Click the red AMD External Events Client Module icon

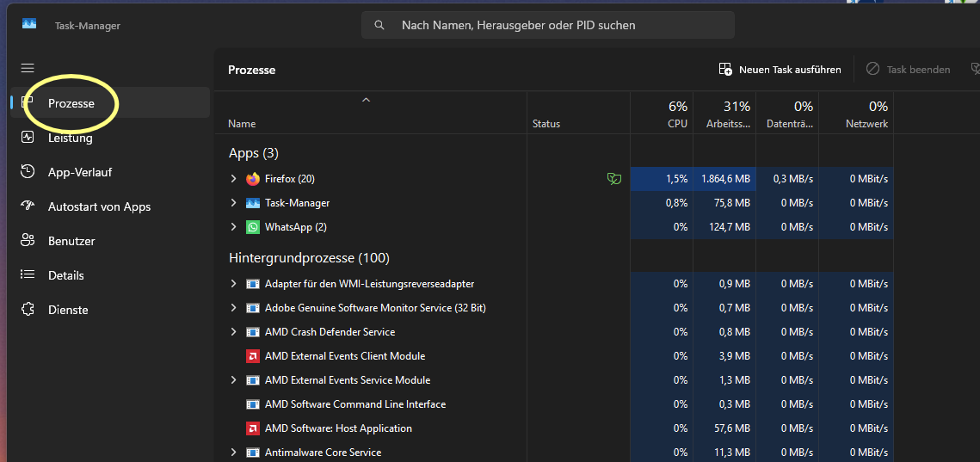252,356
